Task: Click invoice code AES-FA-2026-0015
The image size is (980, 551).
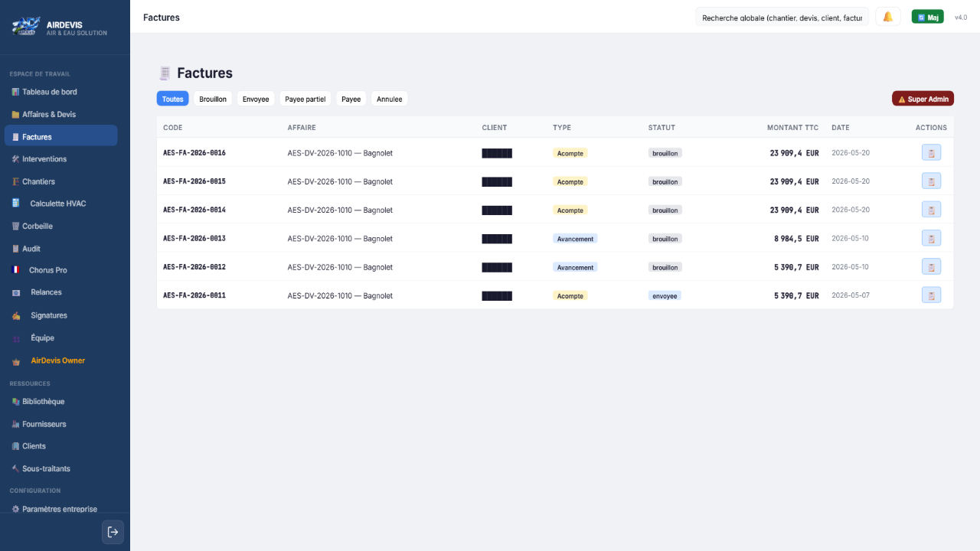Action: [x=194, y=181]
